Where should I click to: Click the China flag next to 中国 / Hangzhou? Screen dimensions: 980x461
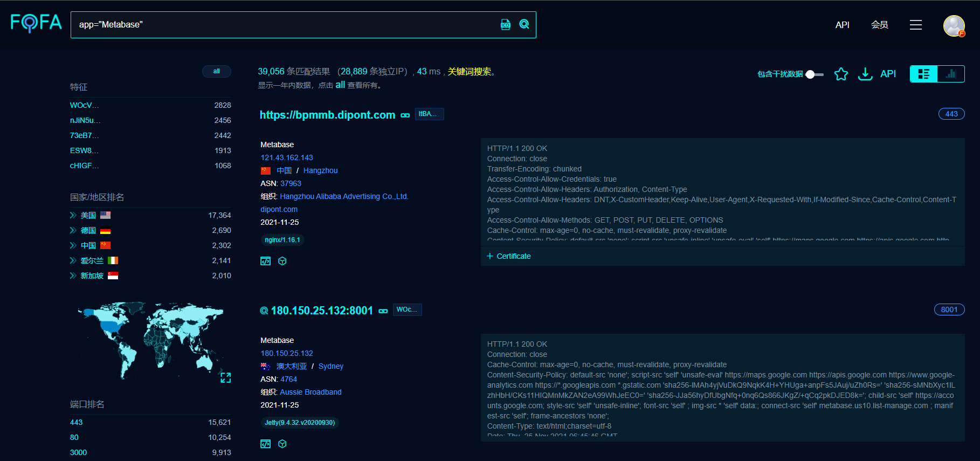pos(266,171)
